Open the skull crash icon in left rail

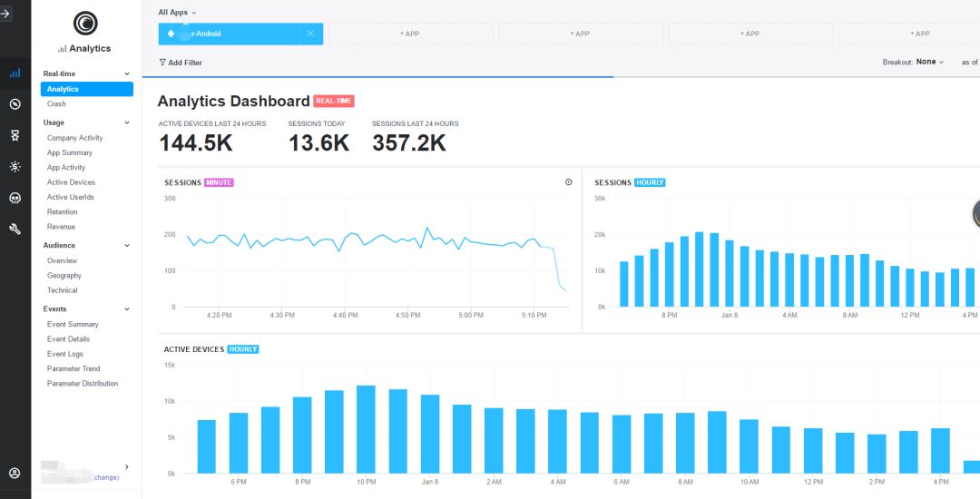coord(15,198)
